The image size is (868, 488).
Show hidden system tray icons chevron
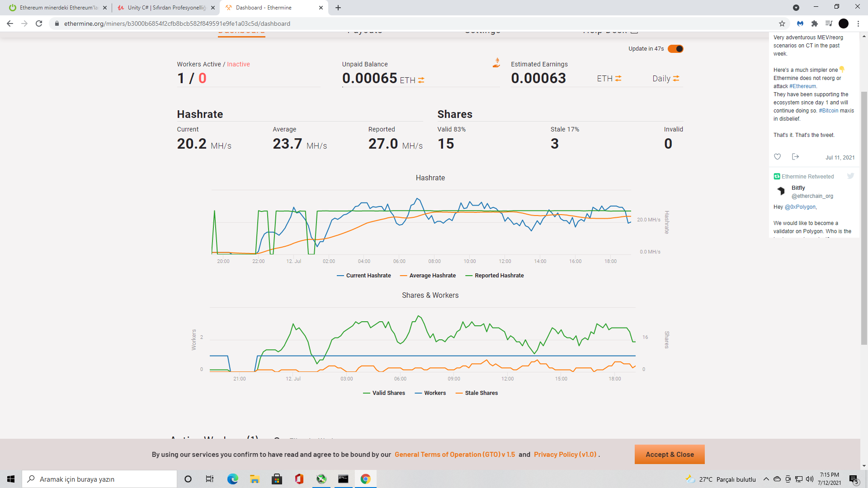pos(766,479)
